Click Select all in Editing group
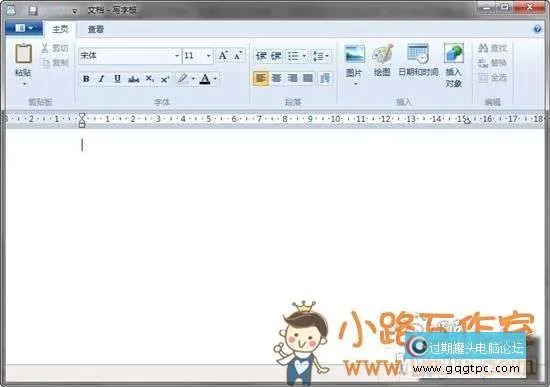550x387 pixels. (x=492, y=77)
